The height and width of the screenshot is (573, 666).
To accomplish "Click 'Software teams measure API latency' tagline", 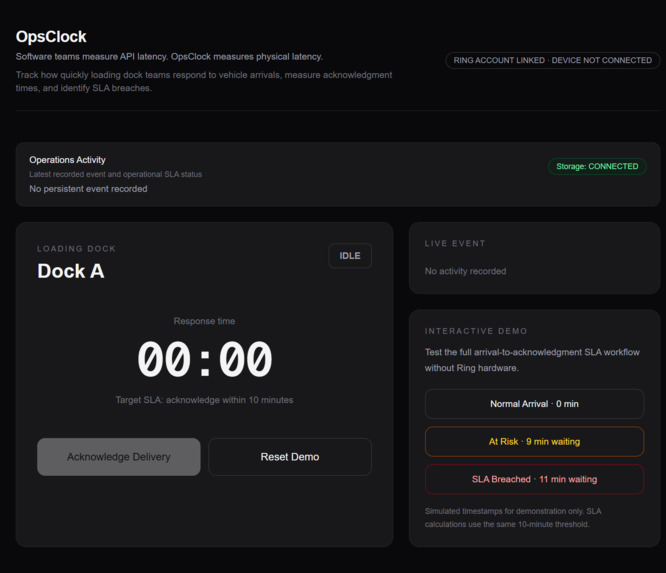I will (169, 56).
